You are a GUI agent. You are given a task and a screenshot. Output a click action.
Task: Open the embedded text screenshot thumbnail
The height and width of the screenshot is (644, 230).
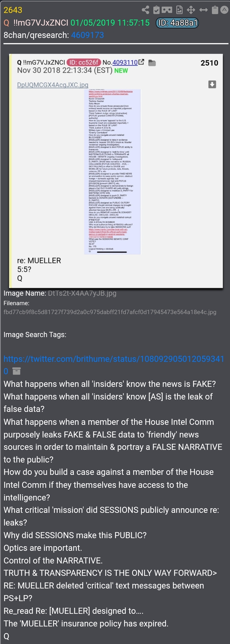click(112, 172)
